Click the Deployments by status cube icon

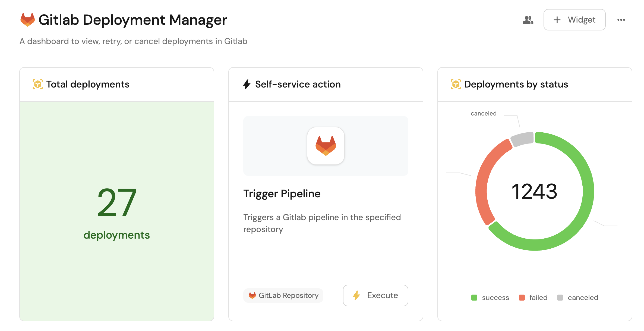tap(456, 84)
